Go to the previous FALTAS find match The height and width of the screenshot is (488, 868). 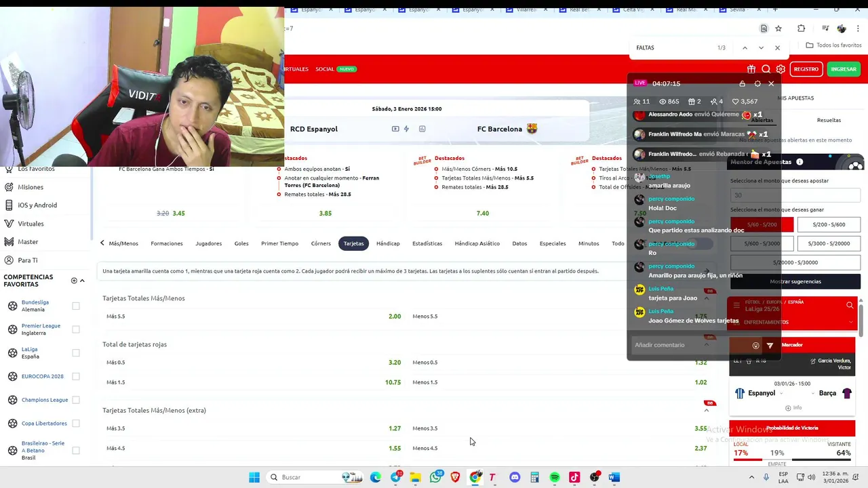745,48
